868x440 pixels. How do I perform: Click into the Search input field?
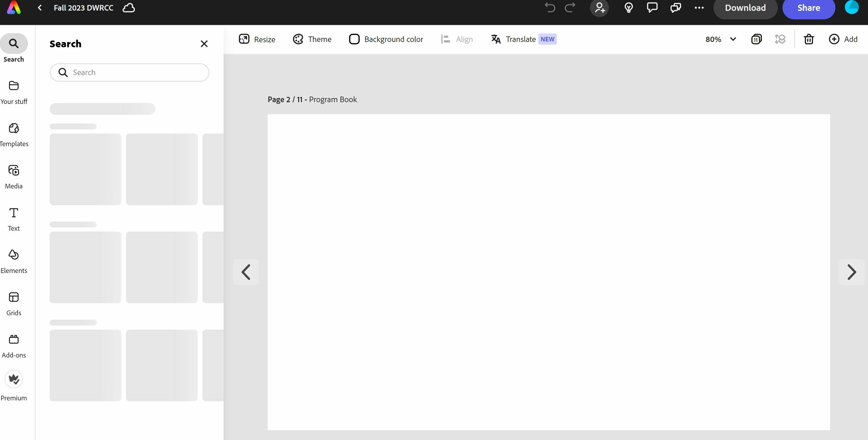point(135,73)
